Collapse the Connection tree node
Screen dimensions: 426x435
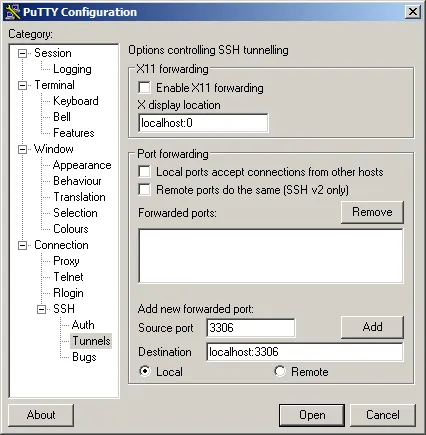pos(22,245)
